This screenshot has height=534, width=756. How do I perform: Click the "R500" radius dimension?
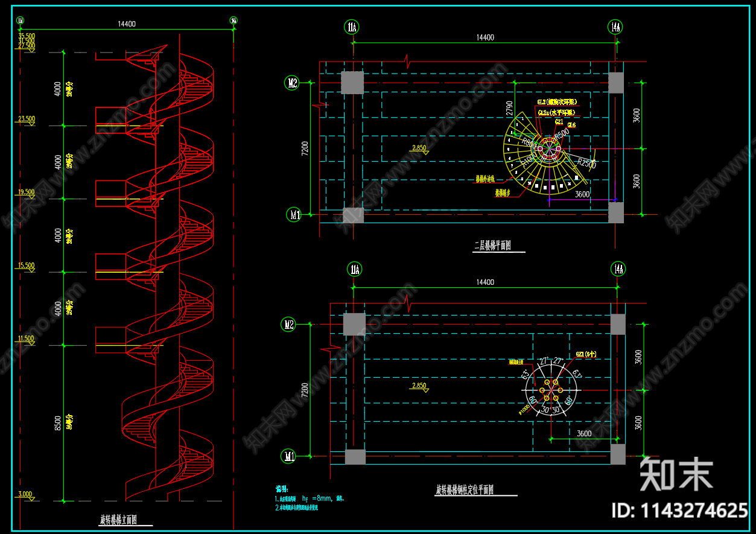pos(562,133)
